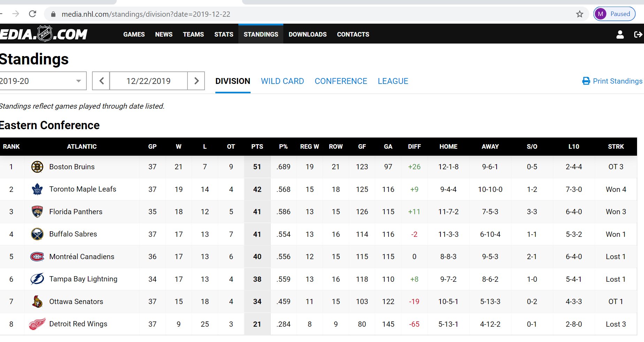Click the 12/22/2019 date field
This screenshot has height=342, width=644.
pyautogui.click(x=148, y=81)
